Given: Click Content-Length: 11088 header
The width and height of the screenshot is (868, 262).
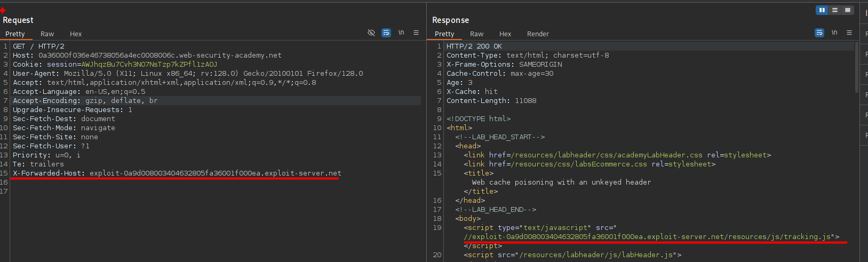Looking at the screenshot, I should [491, 101].
